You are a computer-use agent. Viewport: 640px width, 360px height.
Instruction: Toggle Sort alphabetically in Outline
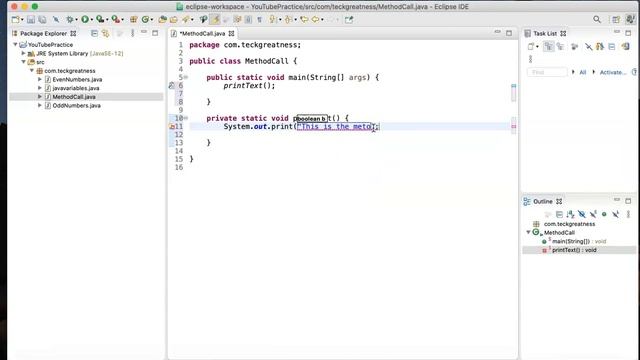[571, 214]
